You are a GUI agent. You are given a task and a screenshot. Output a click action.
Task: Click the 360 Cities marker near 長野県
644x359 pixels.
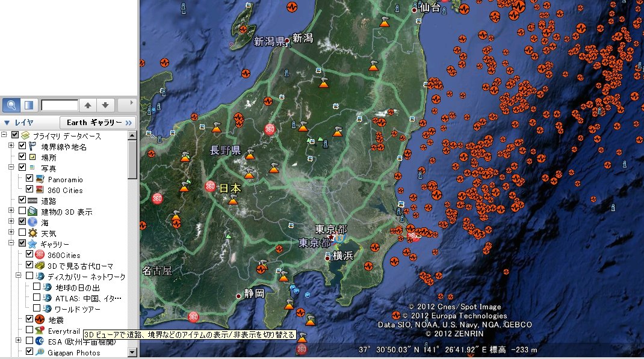point(270,129)
